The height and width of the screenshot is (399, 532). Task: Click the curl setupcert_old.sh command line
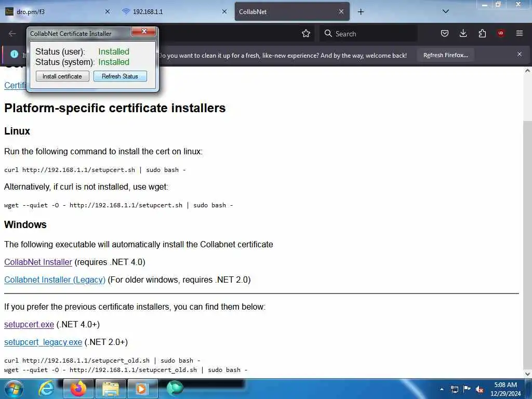click(102, 361)
